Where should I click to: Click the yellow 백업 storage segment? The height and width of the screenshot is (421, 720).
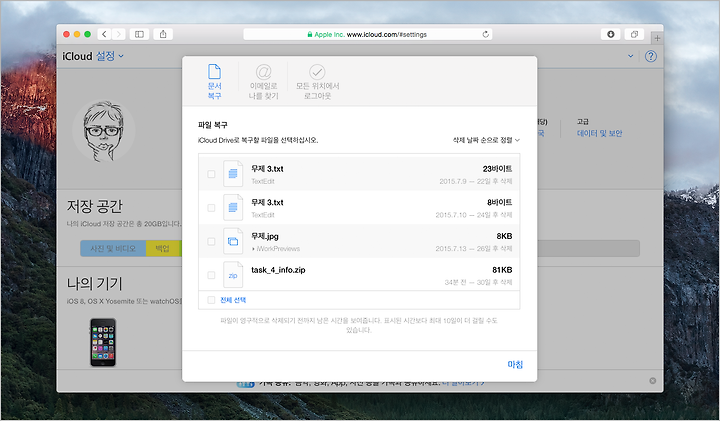163,248
